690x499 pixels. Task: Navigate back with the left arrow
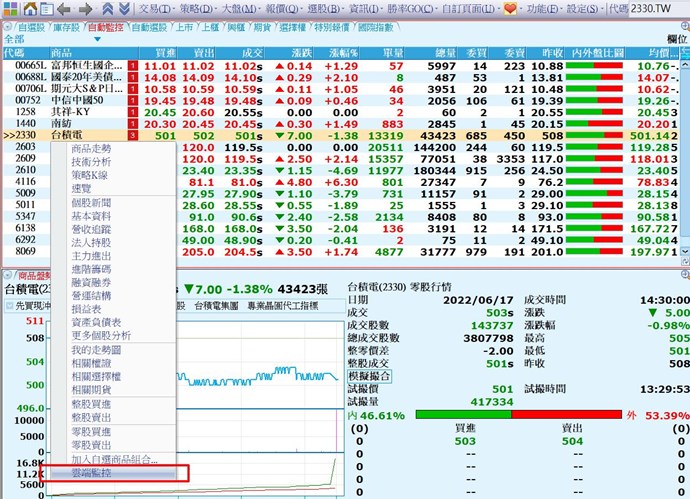coord(64,9)
